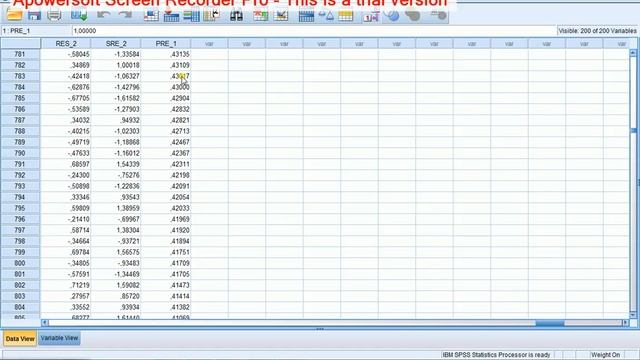Viewport: 640px width, 360px height.
Task: Recall recently used dialogs icon
Action: pyautogui.click(x=79, y=16)
